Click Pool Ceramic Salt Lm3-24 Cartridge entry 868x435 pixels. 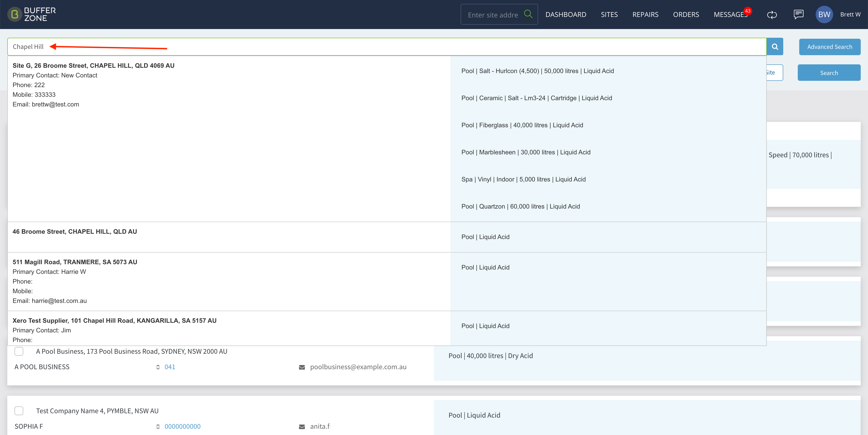[536, 98]
